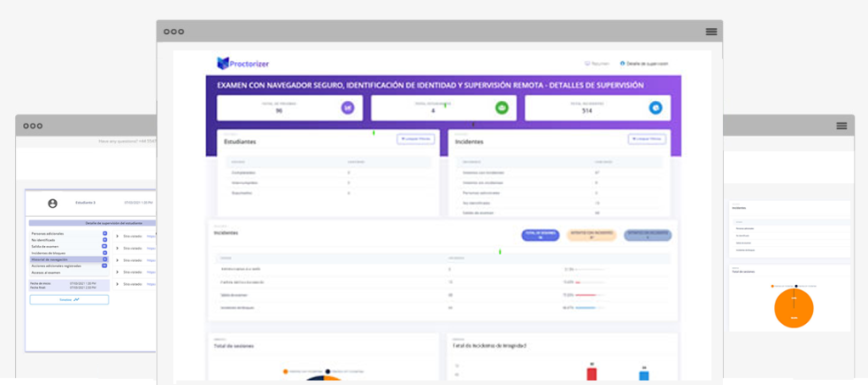The width and height of the screenshot is (868, 385).
Task: Select the grey-blue Intentos sin incidentes pill
Action: pyautogui.click(x=648, y=235)
